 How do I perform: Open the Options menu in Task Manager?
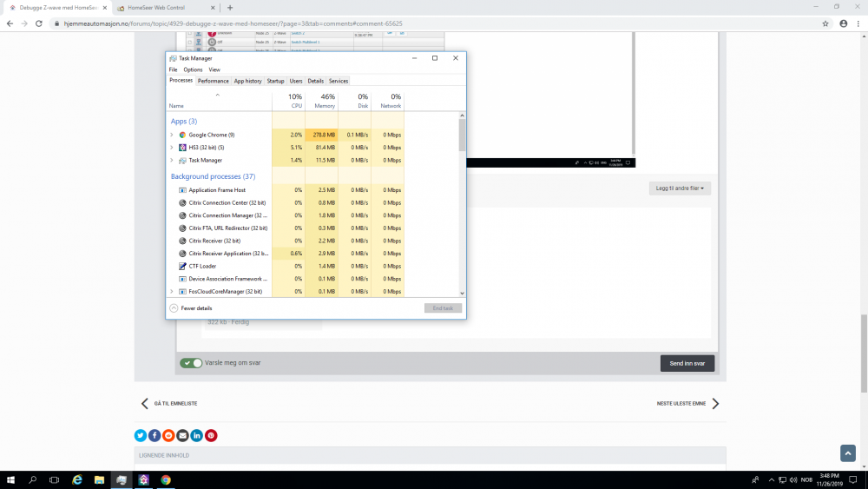193,69
